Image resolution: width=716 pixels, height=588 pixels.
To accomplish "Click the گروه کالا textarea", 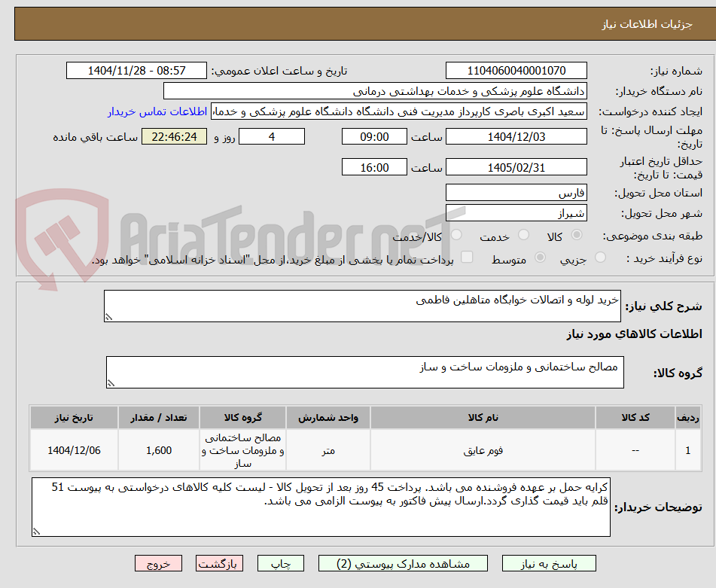I will [365, 372].
